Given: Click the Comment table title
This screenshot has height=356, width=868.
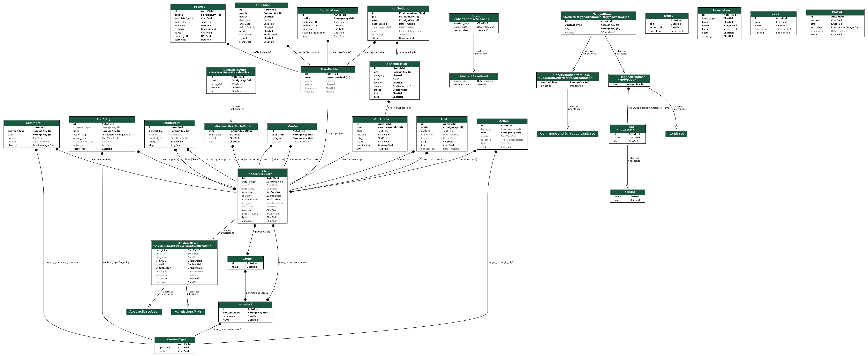Looking at the screenshot, I should (31, 123).
